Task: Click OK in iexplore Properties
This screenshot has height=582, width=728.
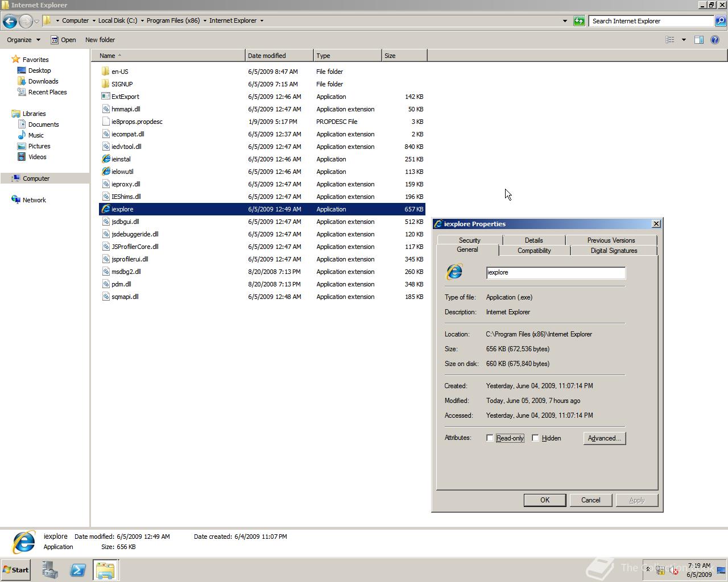Action: (x=545, y=500)
